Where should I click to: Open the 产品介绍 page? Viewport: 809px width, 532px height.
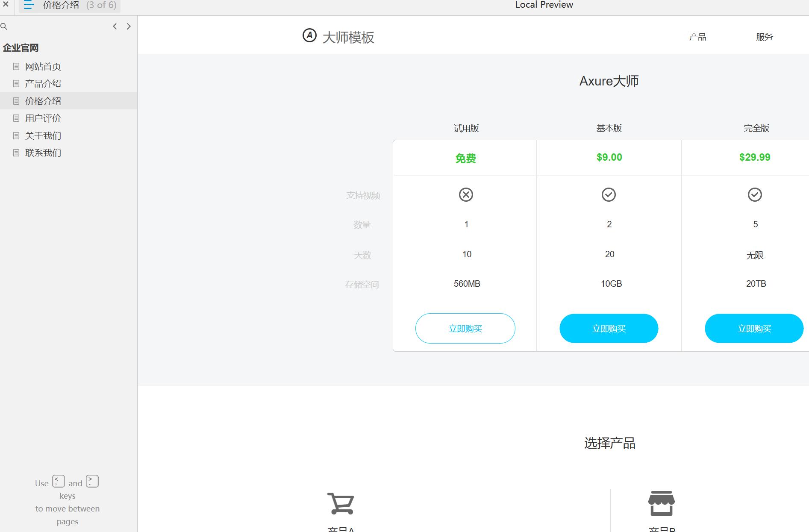(43, 84)
